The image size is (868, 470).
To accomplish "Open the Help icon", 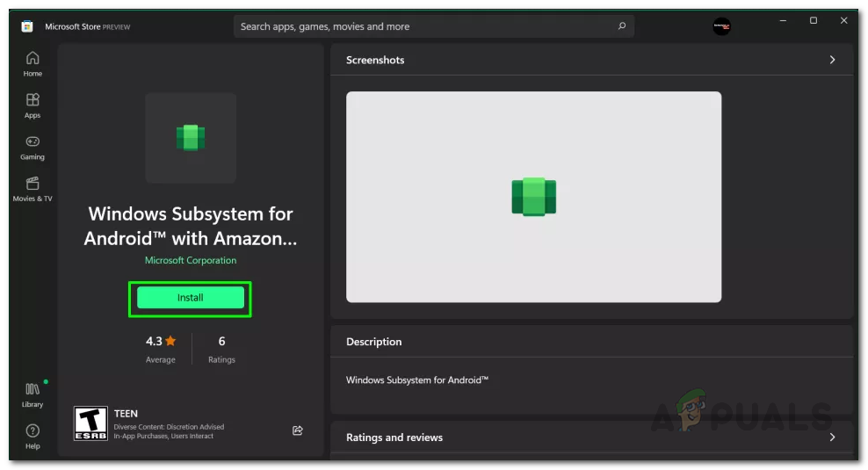I will [33, 436].
